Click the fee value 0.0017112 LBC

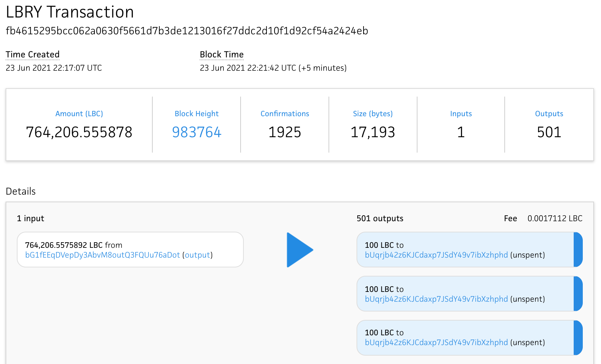(555, 218)
